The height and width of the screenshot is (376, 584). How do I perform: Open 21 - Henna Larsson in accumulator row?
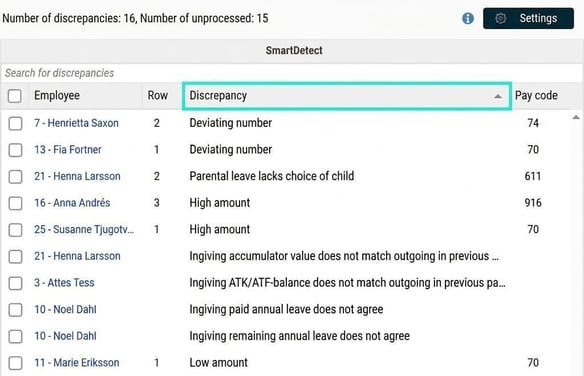coord(77,256)
